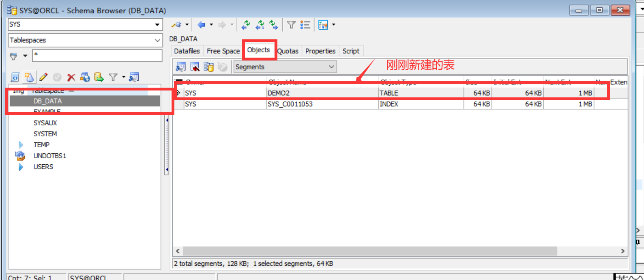Open the connection icon's dropdown arrow

[x=187, y=25]
